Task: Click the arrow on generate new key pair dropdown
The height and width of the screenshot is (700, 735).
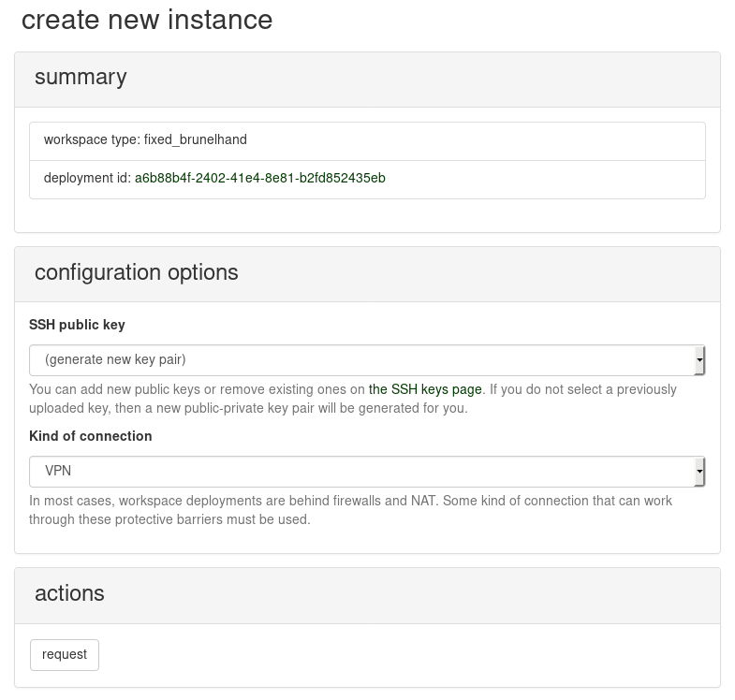Action: tap(699, 360)
